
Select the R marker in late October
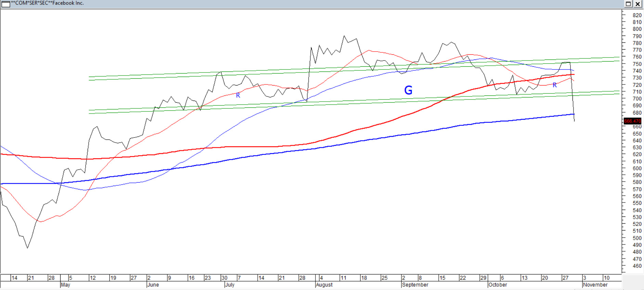(x=555, y=85)
